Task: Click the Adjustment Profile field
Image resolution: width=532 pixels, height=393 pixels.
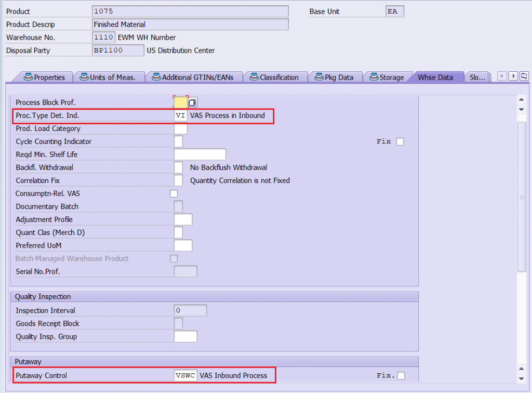Action: [x=183, y=219]
